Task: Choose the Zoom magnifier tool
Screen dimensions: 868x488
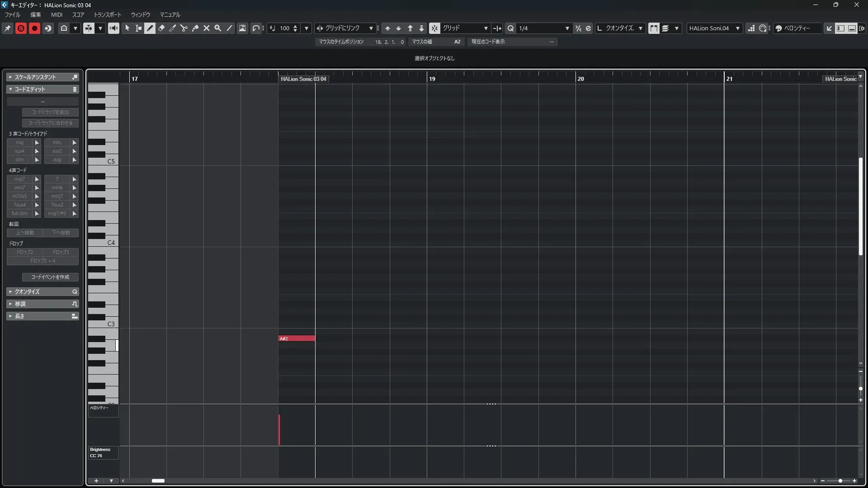Action: (218, 28)
